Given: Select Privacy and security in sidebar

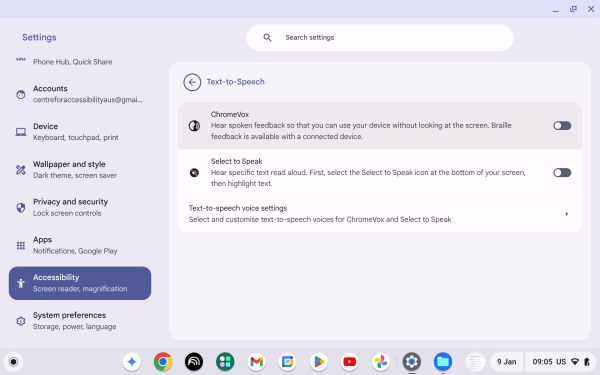Looking at the screenshot, I should (x=80, y=207).
